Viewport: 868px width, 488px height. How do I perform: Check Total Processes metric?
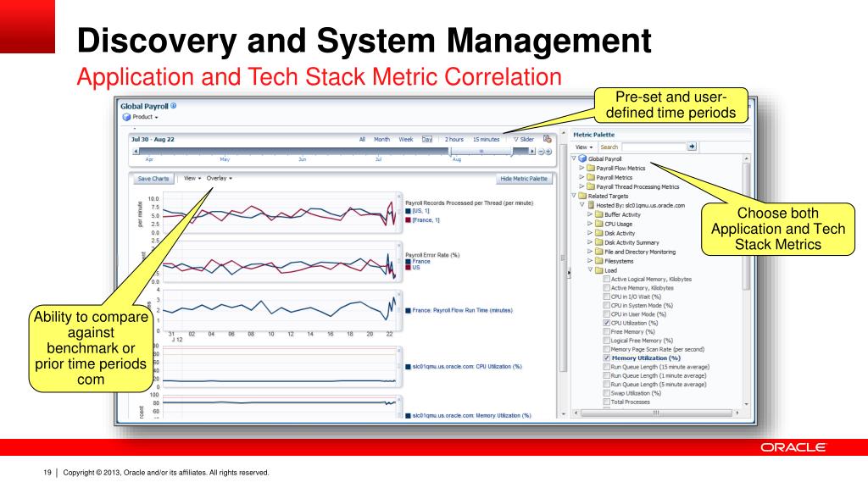(x=607, y=402)
